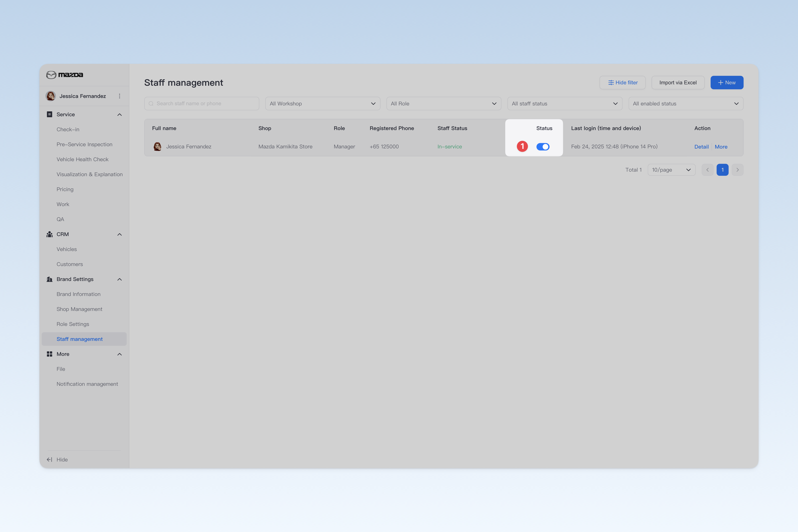Open the 10/page size dropdown
The width and height of the screenshot is (798, 532).
(x=671, y=170)
